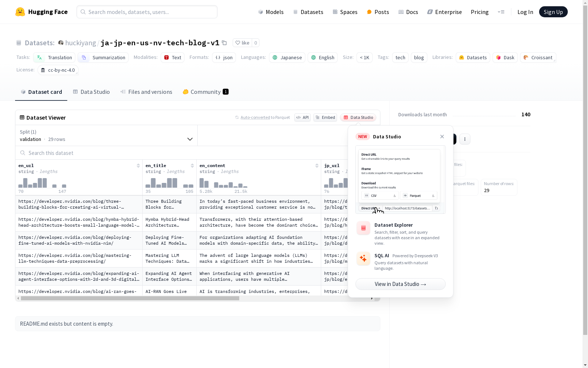Screen dimensions: 588x368
Task: Click the Data Studio preview image
Action: [401, 180]
